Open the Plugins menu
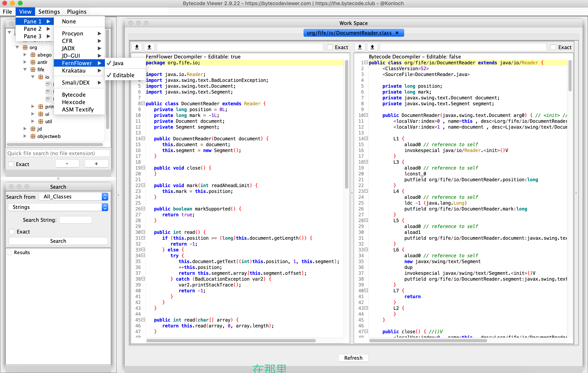Image resolution: width=588 pixels, height=373 pixels. (76, 11)
